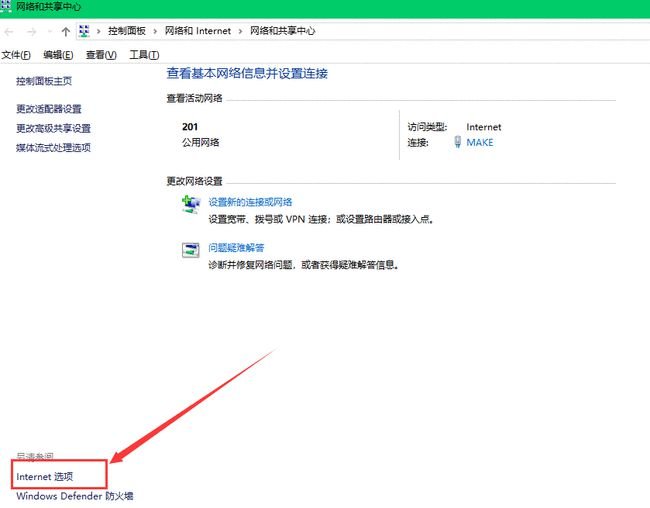Click the Up one level arrow
The image size is (650, 508).
coord(65,32)
